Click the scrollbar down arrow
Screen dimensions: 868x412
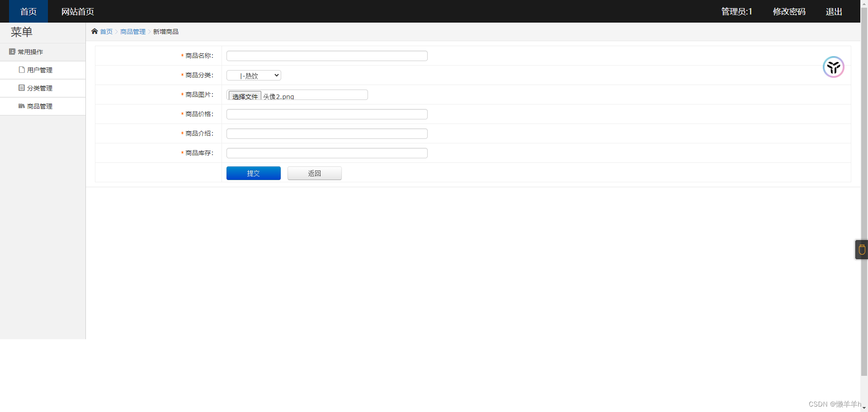tap(864, 408)
